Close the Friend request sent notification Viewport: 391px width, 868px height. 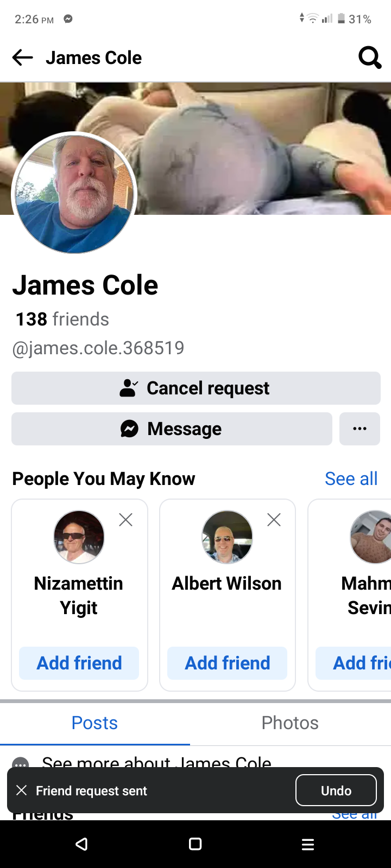tap(22, 790)
